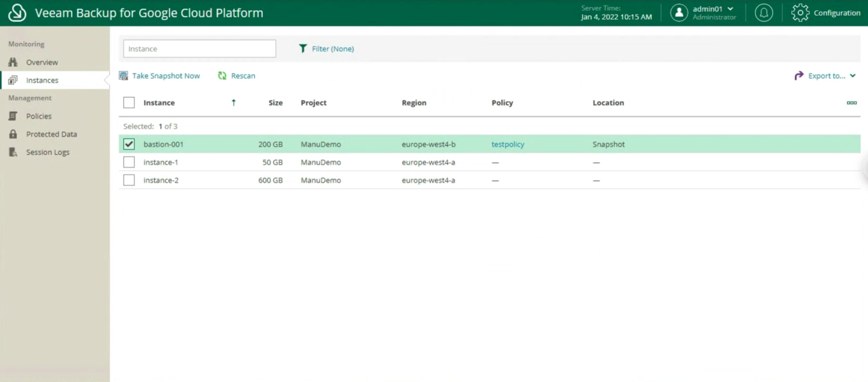
Task: Open the column chooser icon
Action: tap(852, 103)
